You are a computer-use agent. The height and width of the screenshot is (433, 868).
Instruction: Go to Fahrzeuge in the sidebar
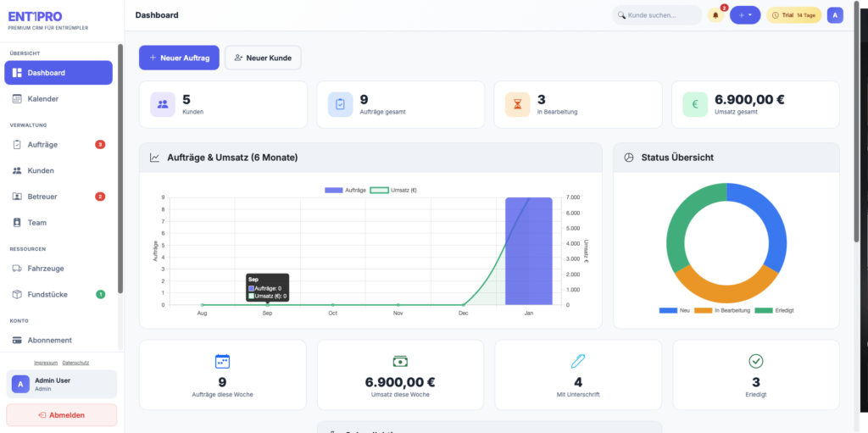pos(46,269)
